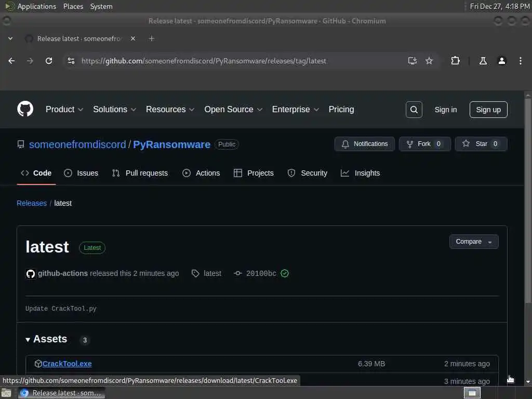Open the Pricing page

point(341,109)
